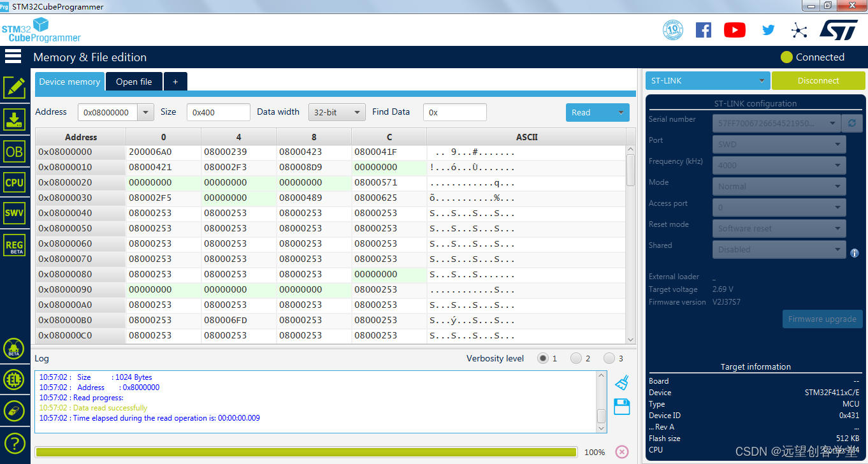This screenshot has width=868, height=464.
Task: Open the Mode Normal dropdown
Action: point(779,186)
